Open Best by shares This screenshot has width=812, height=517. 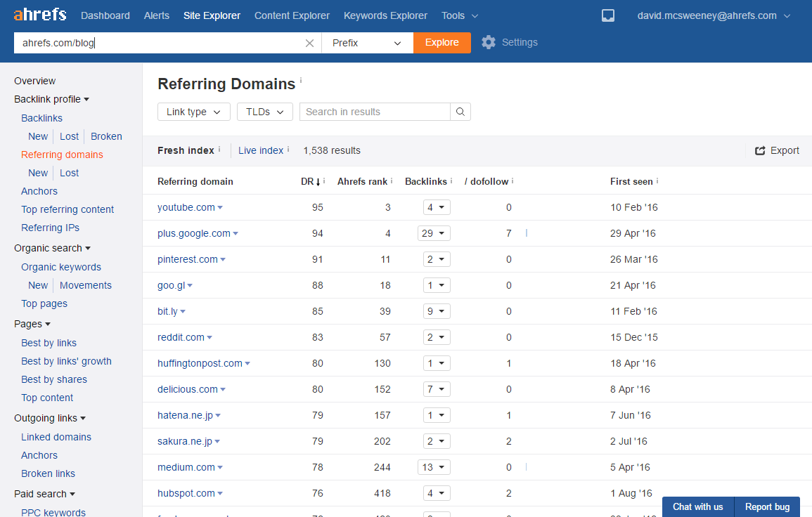coord(54,379)
